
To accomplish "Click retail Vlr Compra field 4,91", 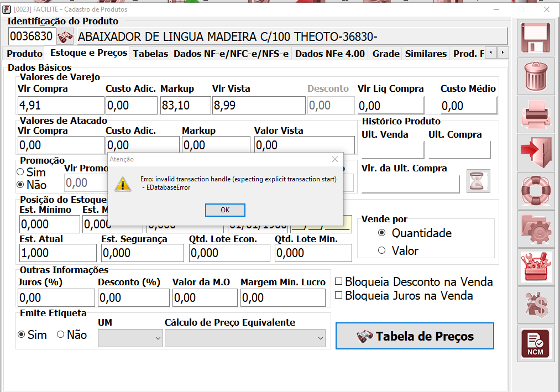I will [x=61, y=106].
